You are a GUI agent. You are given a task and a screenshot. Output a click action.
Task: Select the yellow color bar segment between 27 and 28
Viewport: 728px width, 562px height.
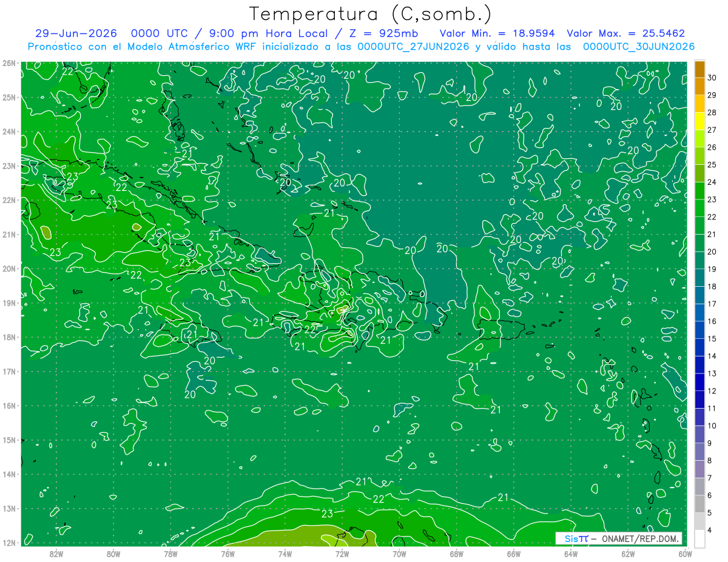pyautogui.click(x=700, y=121)
